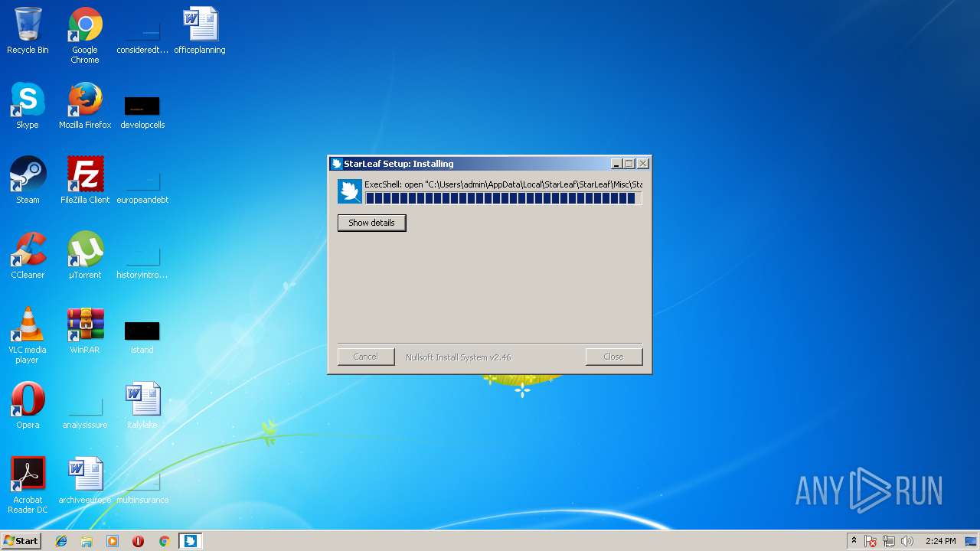Expand hidden system tray icons
The height and width of the screenshot is (551, 980).
[854, 541]
